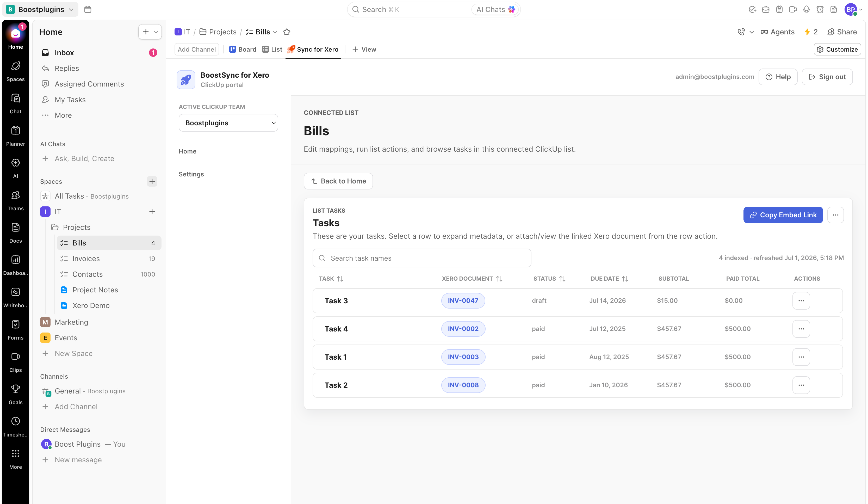Open Dashboards rail icon
The width and height of the screenshot is (868, 504).
pos(16,266)
